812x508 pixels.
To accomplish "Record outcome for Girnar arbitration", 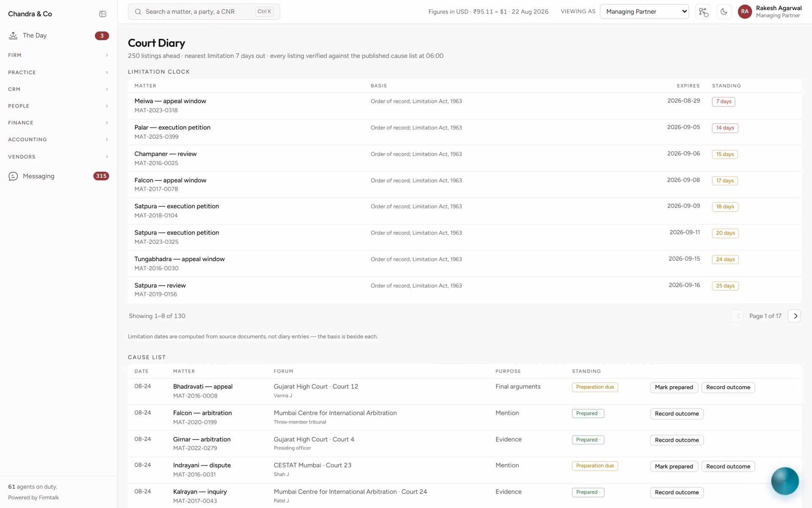I will pyautogui.click(x=677, y=440).
